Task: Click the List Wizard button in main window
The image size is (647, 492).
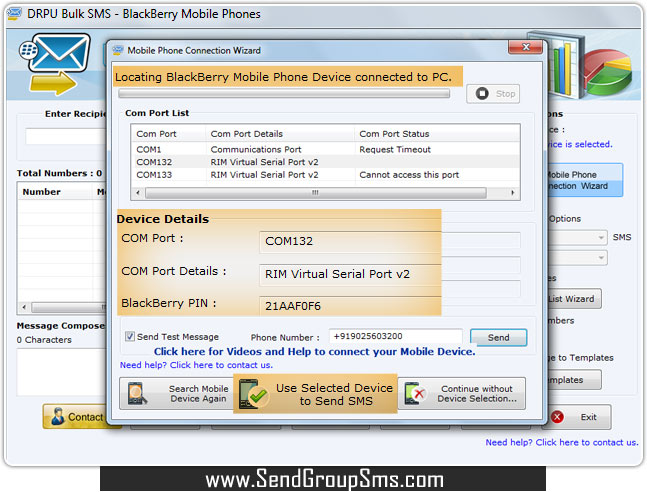Action: click(x=574, y=299)
